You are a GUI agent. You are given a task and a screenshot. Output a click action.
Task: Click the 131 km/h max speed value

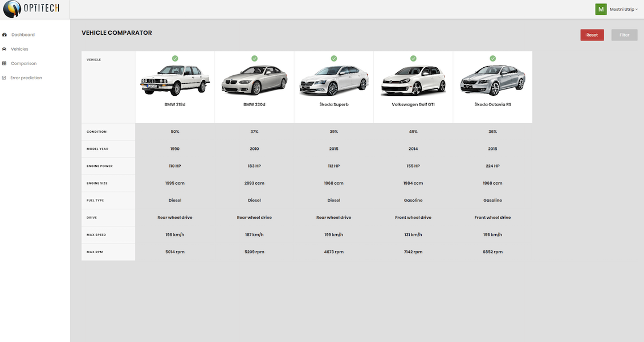click(413, 235)
